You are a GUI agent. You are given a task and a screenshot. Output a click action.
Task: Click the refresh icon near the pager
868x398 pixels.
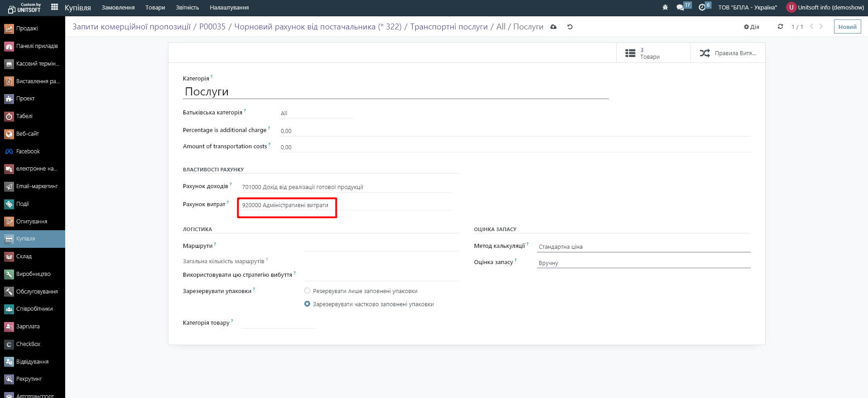pyautogui.click(x=780, y=27)
